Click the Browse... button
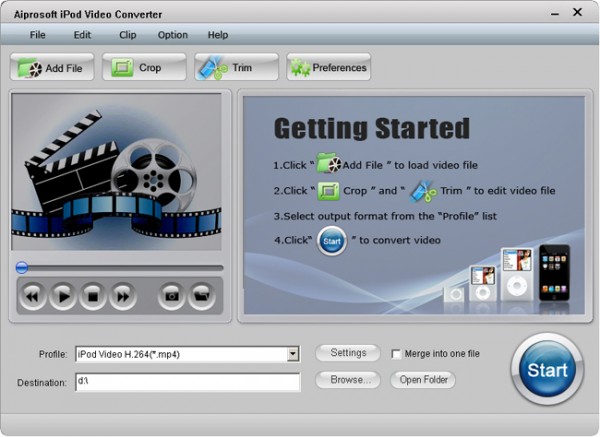Viewport: 600px width, 437px height. tap(348, 380)
